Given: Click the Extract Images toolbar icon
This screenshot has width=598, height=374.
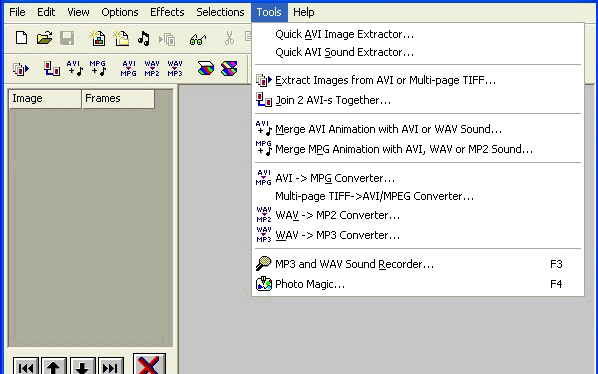Looking at the screenshot, I should pyautogui.click(x=21, y=69).
